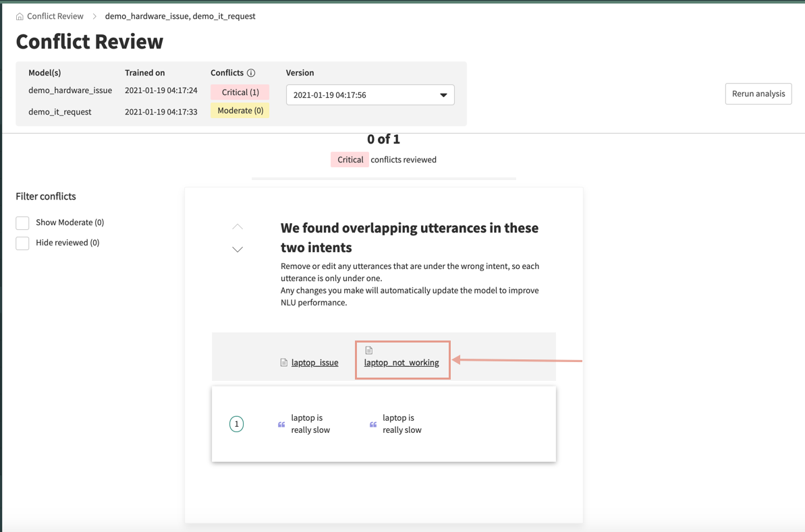
Task: Click the Moderate (0) conflicts badge
Action: [x=240, y=111]
